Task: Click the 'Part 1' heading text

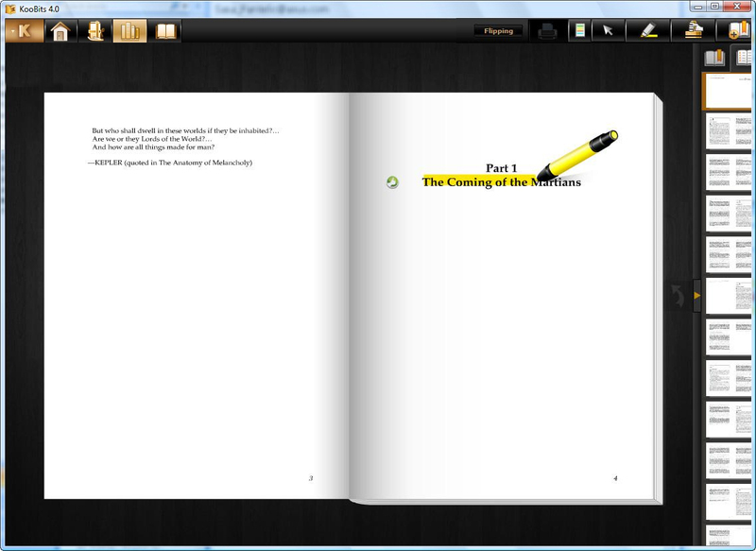Action: pos(502,168)
